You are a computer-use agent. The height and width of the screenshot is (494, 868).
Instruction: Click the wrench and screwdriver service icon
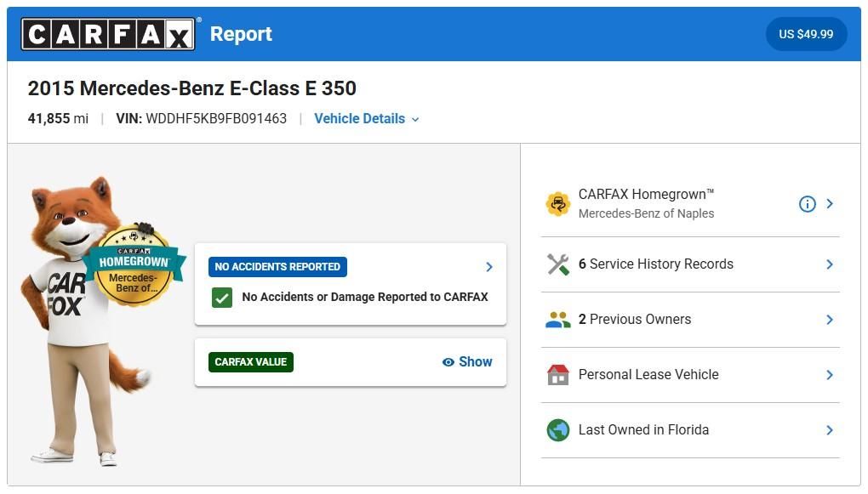tap(557, 264)
